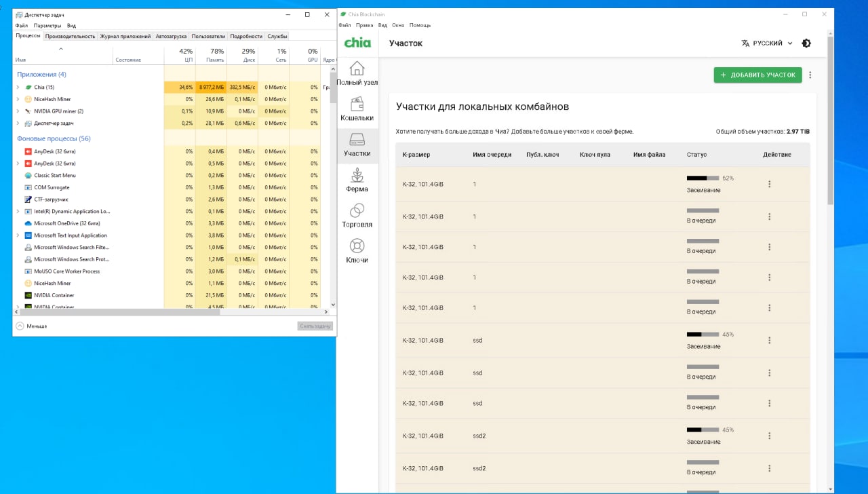Click the green Chia logo
Viewport: 868px width, 494px height.
point(357,43)
